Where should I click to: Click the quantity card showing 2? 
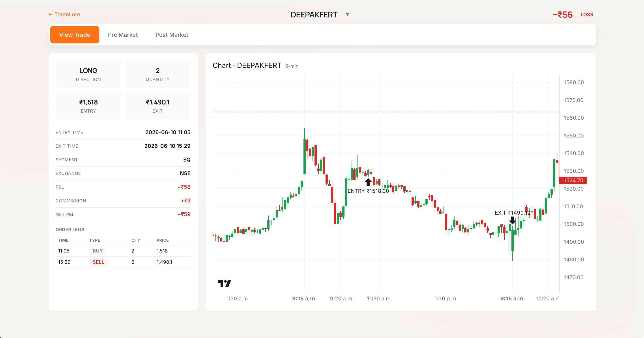click(x=157, y=74)
